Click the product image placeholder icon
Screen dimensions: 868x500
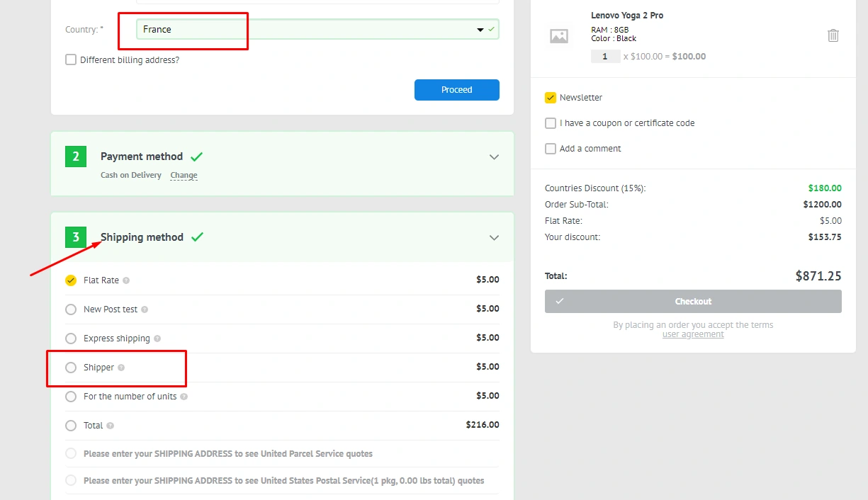coord(559,36)
